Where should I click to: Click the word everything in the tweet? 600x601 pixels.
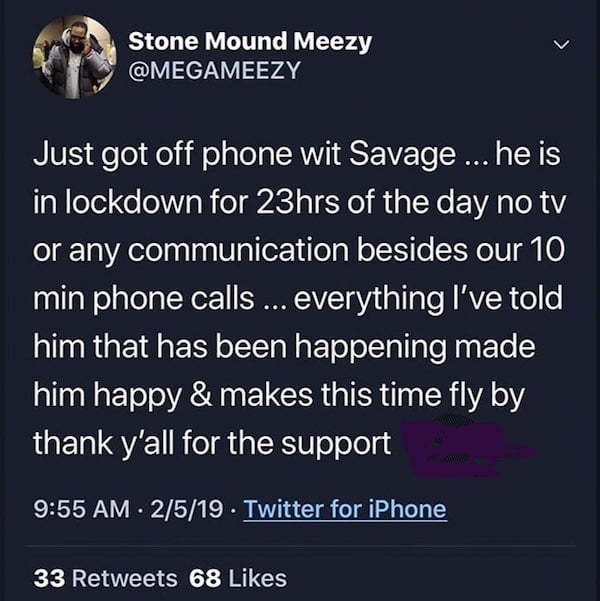point(368,299)
